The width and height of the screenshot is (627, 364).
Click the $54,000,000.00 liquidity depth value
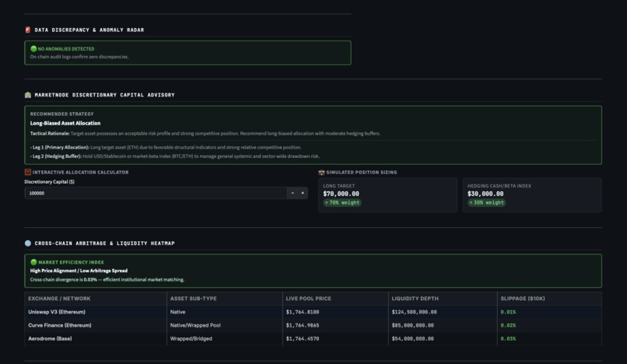pyautogui.click(x=412, y=338)
